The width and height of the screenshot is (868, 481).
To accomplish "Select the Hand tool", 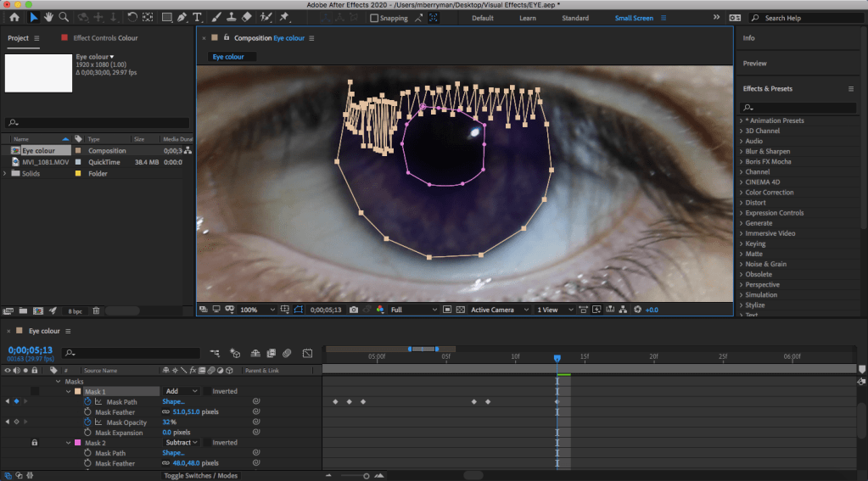I will [48, 17].
